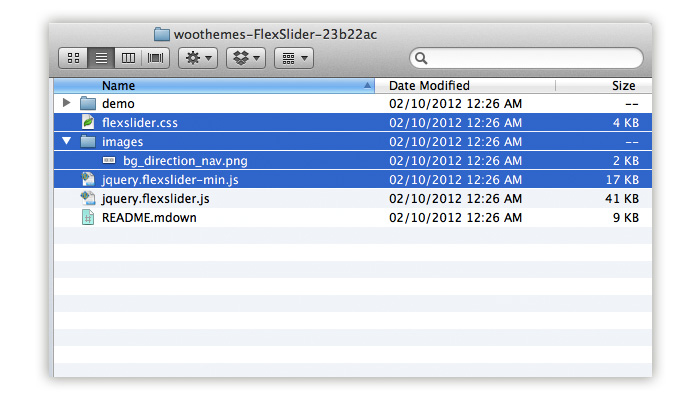Click the Finder search field
This screenshot has width=700, height=400.
pos(526,58)
